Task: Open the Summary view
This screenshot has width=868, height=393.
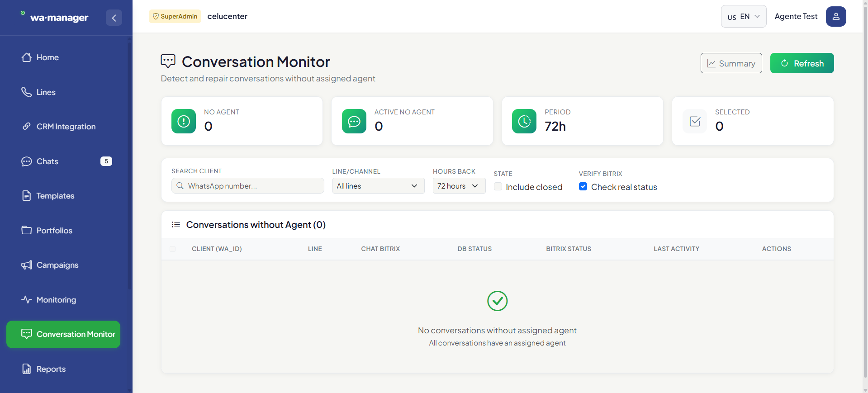Action: 731,63
